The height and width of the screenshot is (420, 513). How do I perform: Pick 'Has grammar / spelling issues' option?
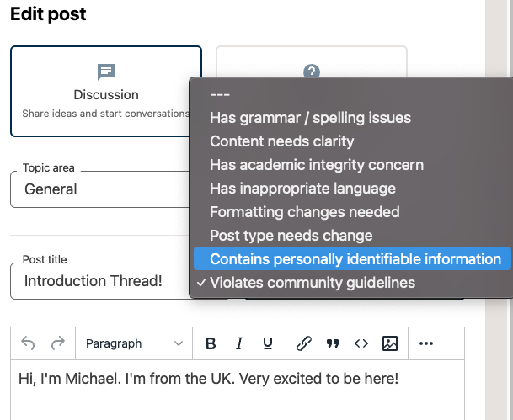(310, 118)
